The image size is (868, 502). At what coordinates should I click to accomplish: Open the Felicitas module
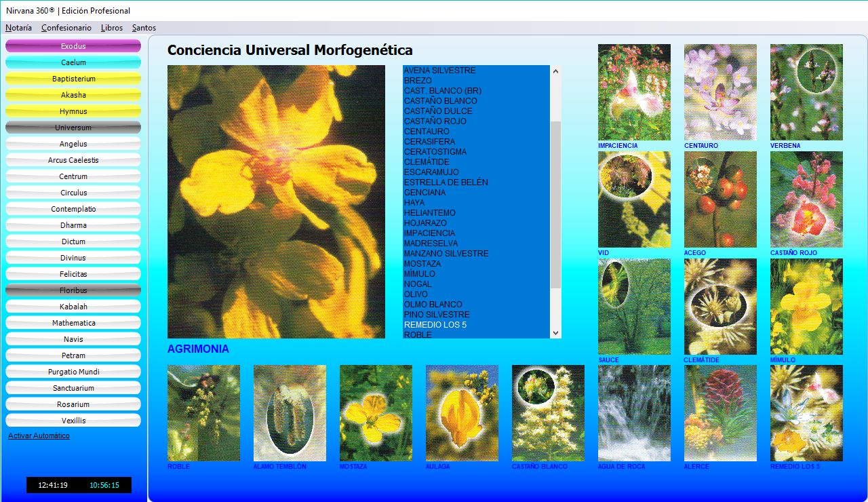(73, 274)
